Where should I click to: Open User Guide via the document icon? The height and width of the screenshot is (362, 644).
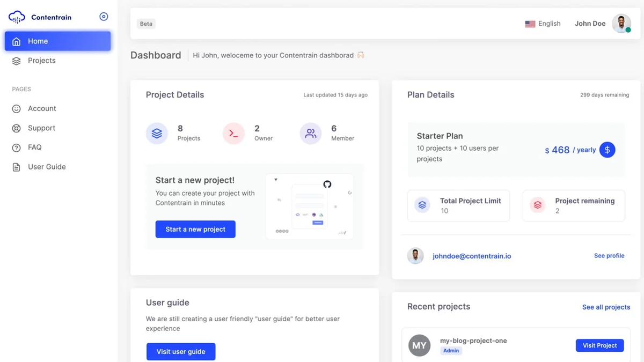pyautogui.click(x=16, y=166)
